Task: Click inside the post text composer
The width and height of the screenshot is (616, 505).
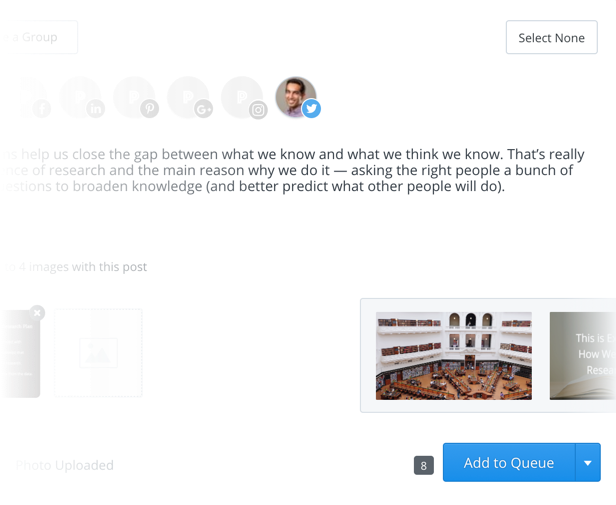Action: (295, 170)
